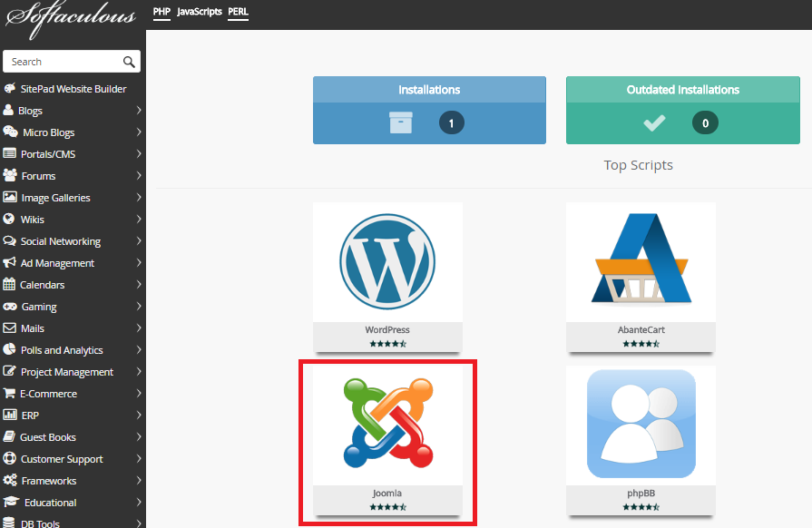Click the Customer Support lifebuoy icon
The width and height of the screenshot is (812, 528).
pos(9,458)
